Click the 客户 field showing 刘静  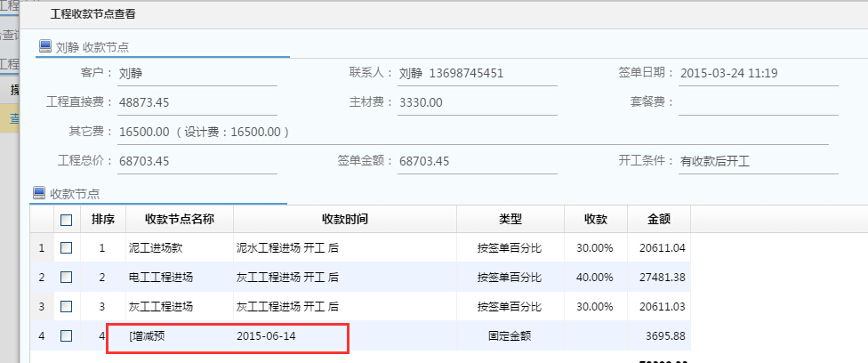click(x=197, y=73)
